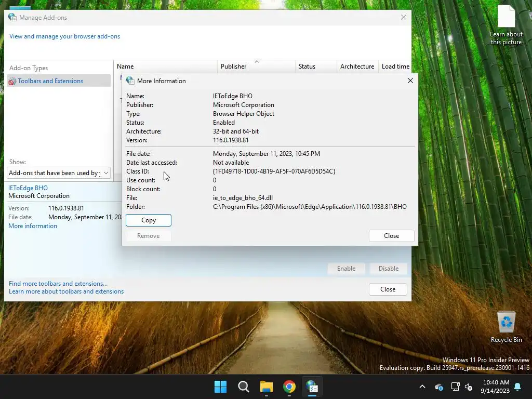Click Microsoft Corporation publisher value in dialog
The height and width of the screenshot is (399, 532).
point(244,105)
